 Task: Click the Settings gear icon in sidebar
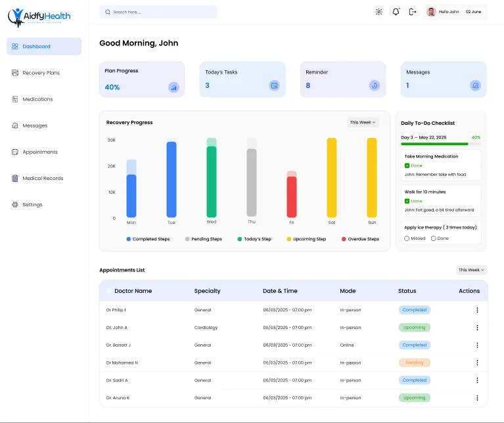pyautogui.click(x=15, y=204)
